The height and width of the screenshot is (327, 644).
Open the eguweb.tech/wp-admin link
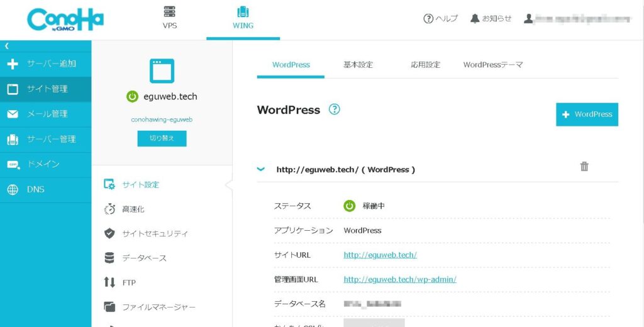pos(399,279)
